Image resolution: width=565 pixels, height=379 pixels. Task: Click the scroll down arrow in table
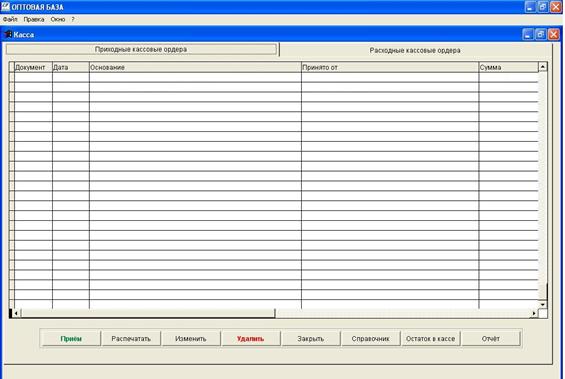(x=542, y=305)
